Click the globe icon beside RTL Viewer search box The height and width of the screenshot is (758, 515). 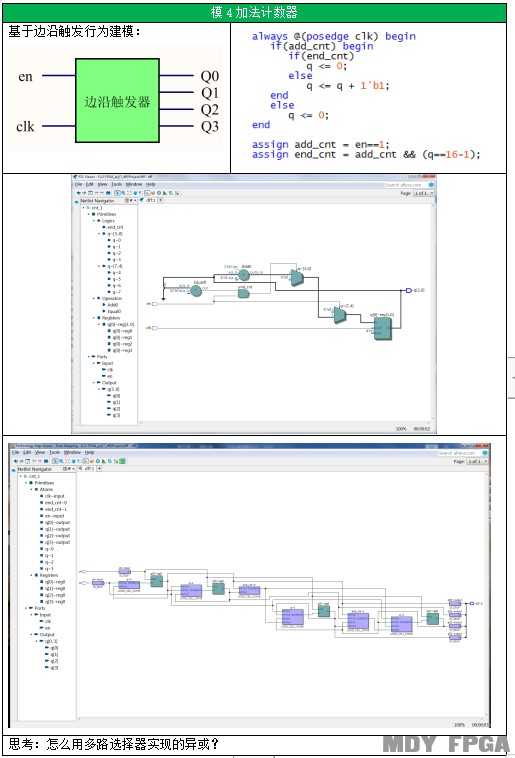(x=431, y=185)
